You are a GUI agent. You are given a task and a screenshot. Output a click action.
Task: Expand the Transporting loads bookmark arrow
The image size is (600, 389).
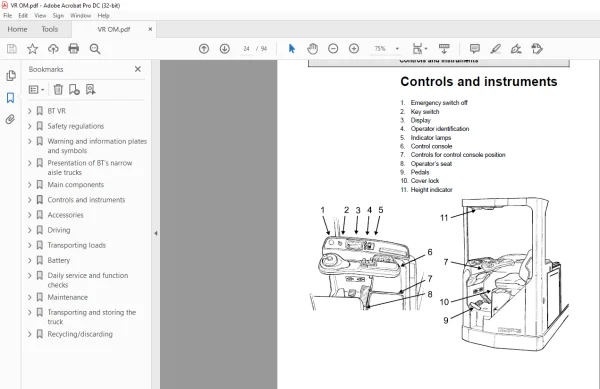pos(30,245)
